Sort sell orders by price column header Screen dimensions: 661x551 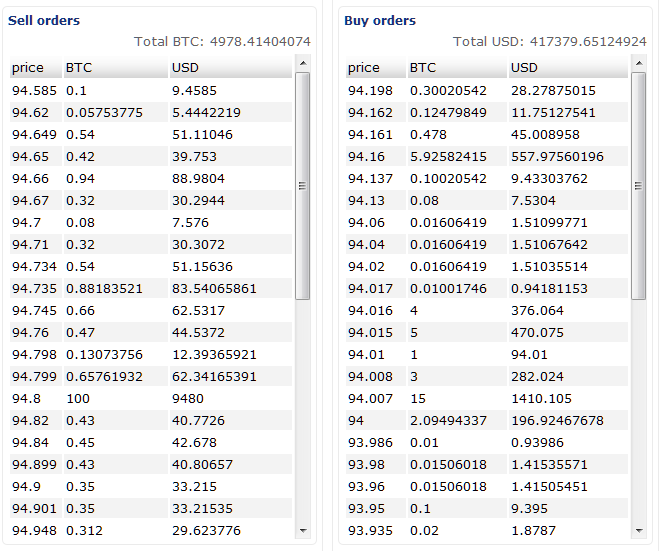[x=36, y=67]
